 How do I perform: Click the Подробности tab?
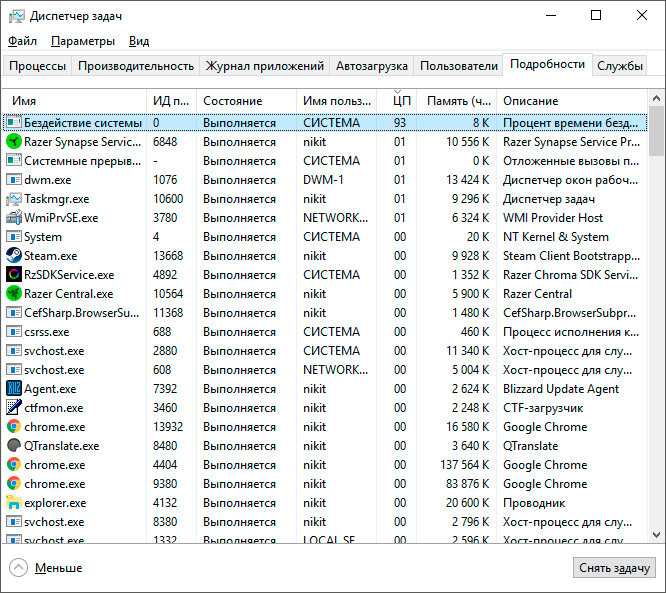pos(547,64)
